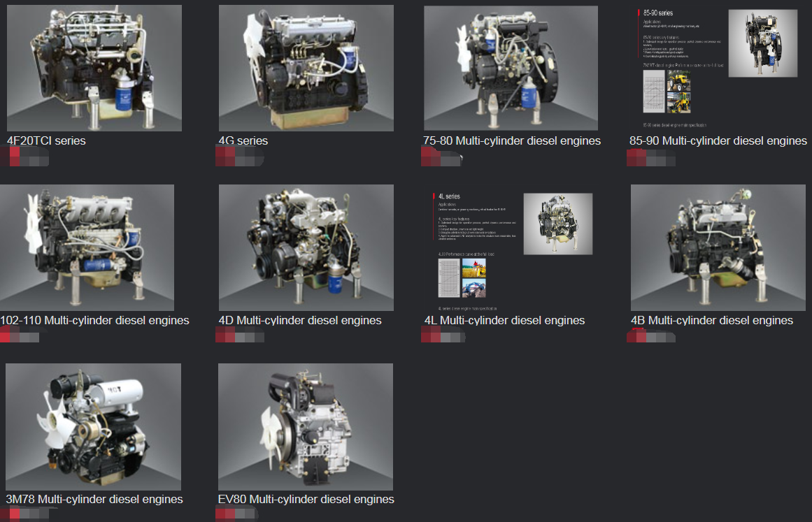The width and height of the screenshot is (812, 522).
Task: Open the 4F20TCI series engine image
Action: pos(94,68)
